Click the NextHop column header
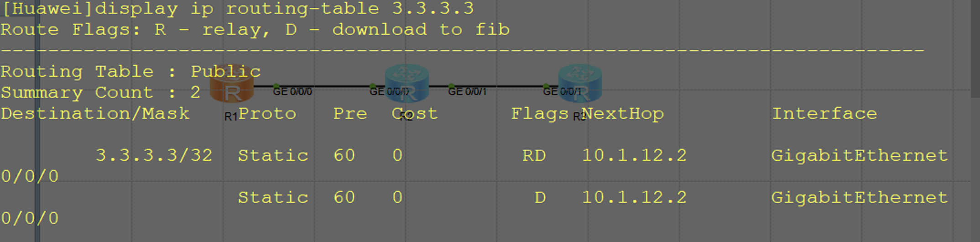The height and width of the screenshot is (242, 980). 623,113
